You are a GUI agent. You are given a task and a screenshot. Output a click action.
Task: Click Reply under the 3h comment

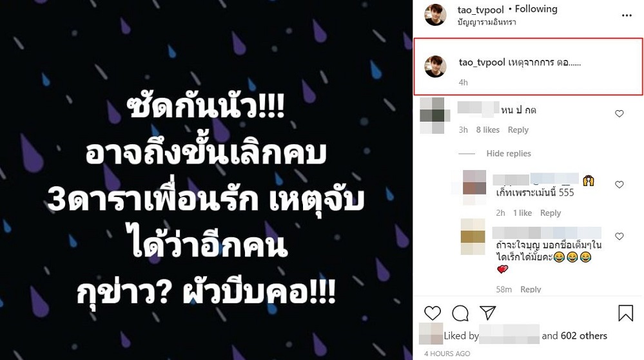[x=518, y=129]
